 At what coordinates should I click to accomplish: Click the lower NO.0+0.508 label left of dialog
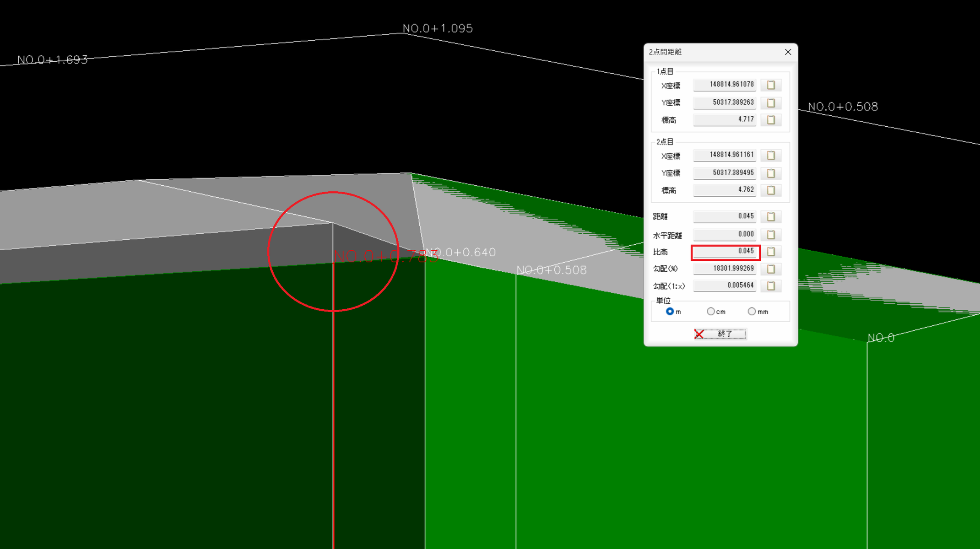(x=552, y=270)
